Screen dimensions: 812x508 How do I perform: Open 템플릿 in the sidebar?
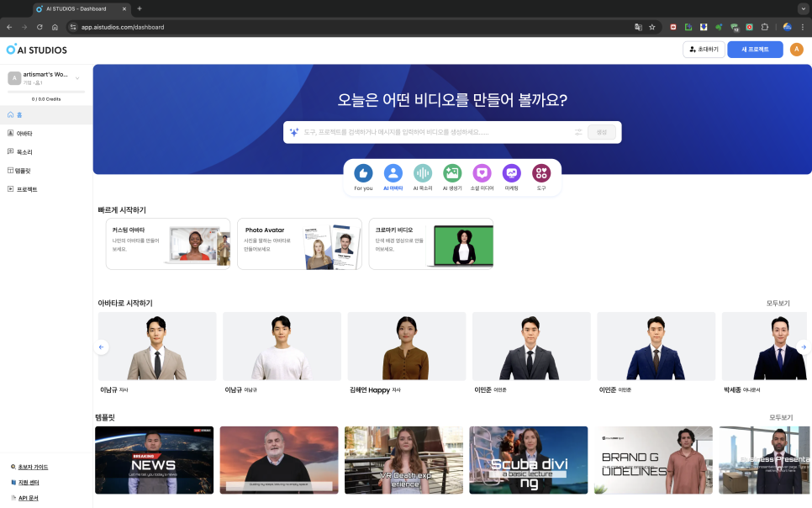click(x=46, y=171)
